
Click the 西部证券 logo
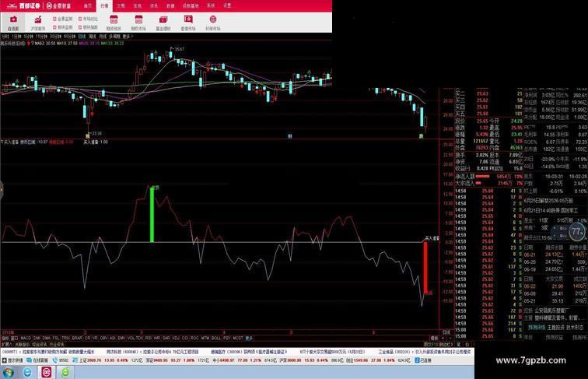(23, 6)
